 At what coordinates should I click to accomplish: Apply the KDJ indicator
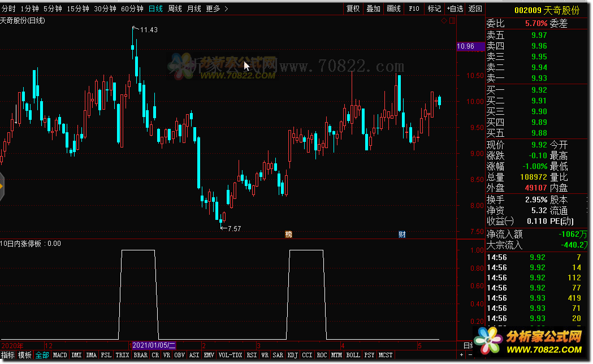click(x=292, y=355)
